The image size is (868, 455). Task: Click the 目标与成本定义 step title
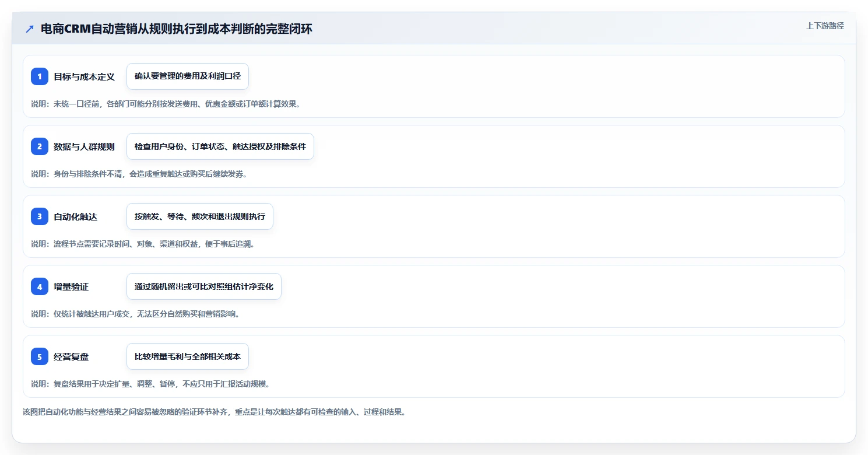84,76
